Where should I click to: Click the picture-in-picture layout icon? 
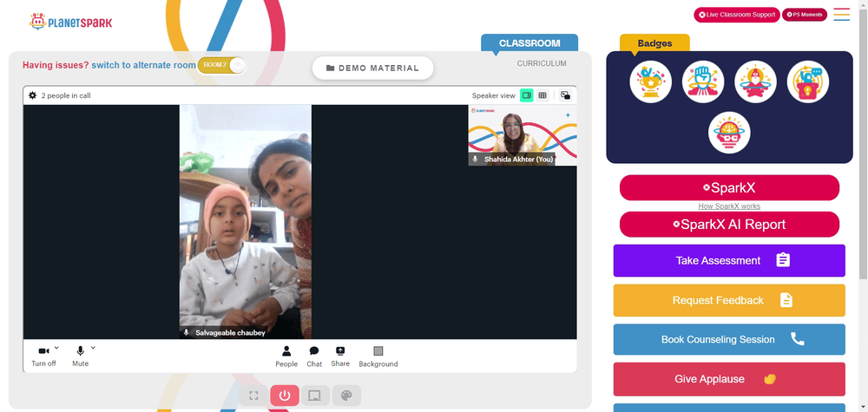565,95
